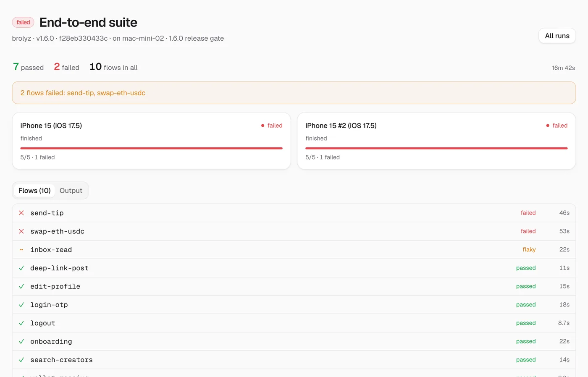The height and width of the screenshot is (377, 588).
Task: Click the red X icon beside swap-eth-usdc
Action: click(x=21, y=231)
